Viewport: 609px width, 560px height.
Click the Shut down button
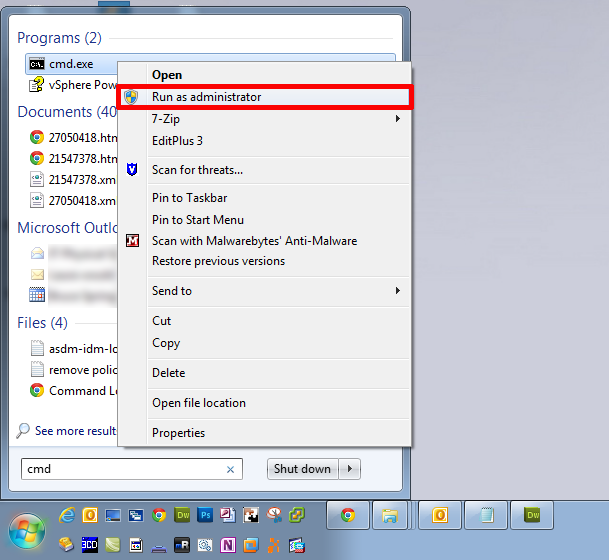click(302, 469)
